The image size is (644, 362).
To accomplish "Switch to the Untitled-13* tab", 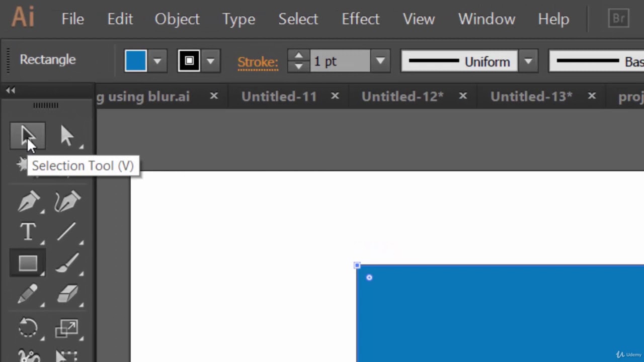I will tap(531, 97).
